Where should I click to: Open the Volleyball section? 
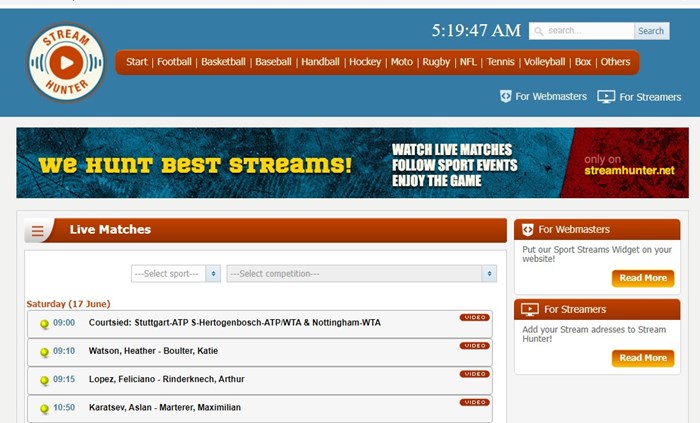click(544, 62)
